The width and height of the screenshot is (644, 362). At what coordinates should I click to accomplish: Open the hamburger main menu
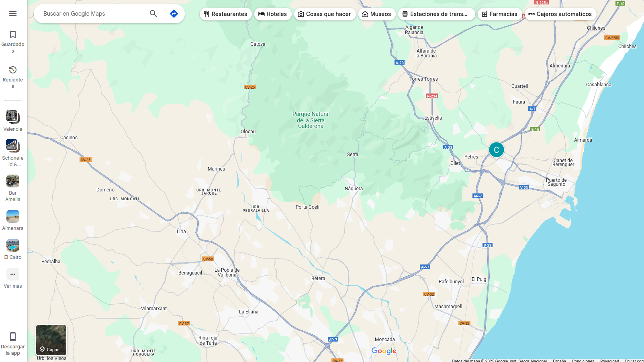[x=13, y=13]
